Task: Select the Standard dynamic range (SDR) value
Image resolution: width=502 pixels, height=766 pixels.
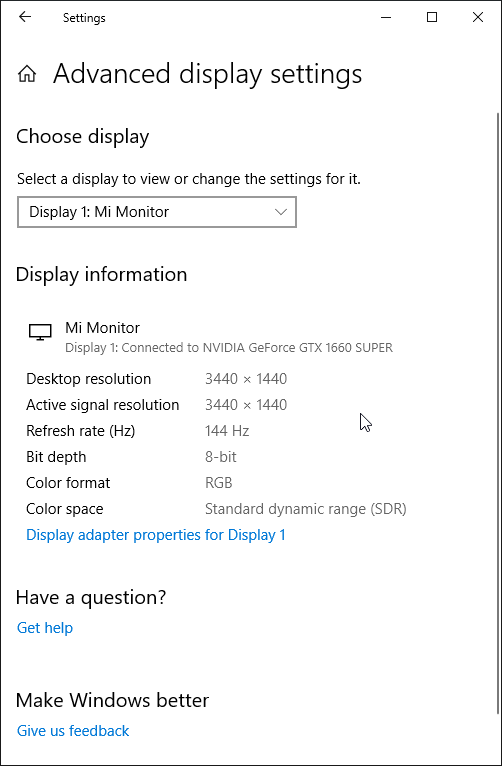Action: pos(306,509)
